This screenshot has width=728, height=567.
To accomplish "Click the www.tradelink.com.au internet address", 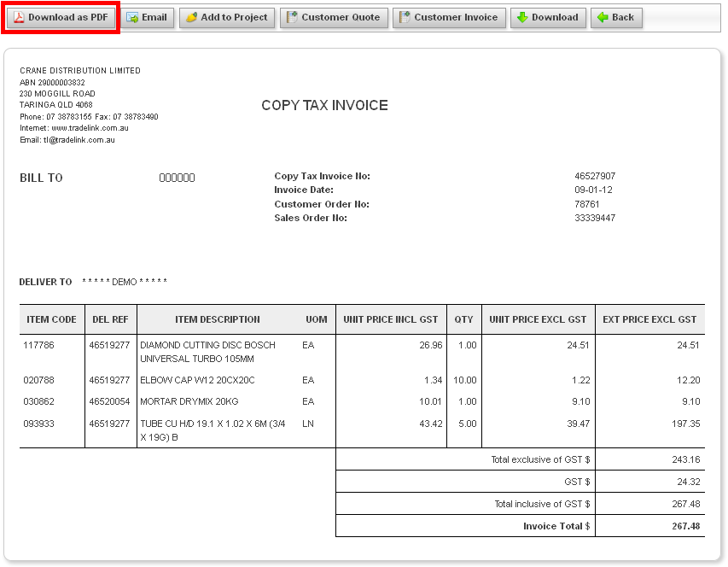I will click(90, 128).
